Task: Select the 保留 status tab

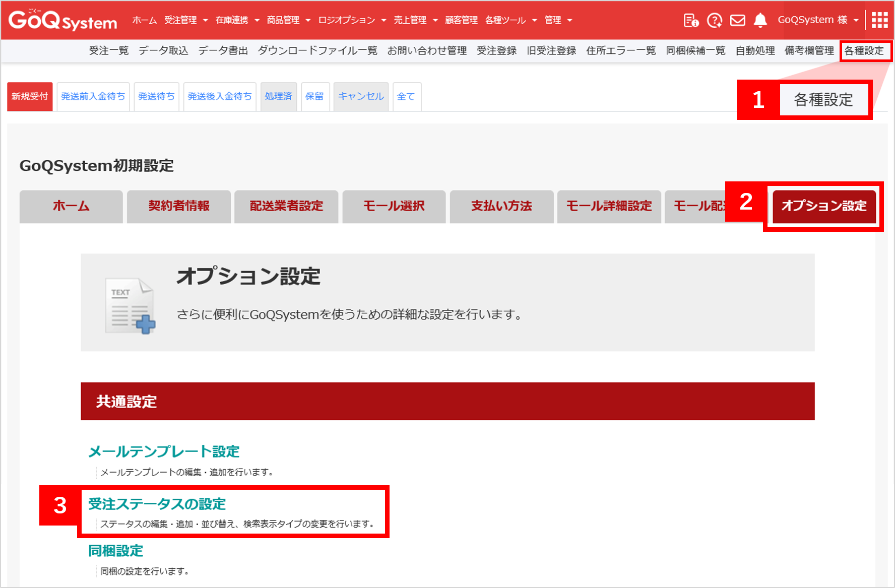Action: 315,96
